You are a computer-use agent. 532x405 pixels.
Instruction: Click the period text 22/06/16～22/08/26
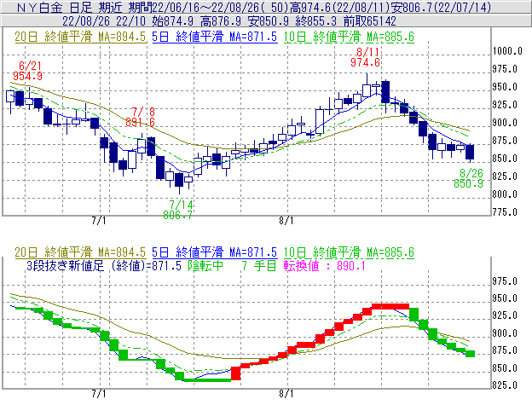click(205, 7)
